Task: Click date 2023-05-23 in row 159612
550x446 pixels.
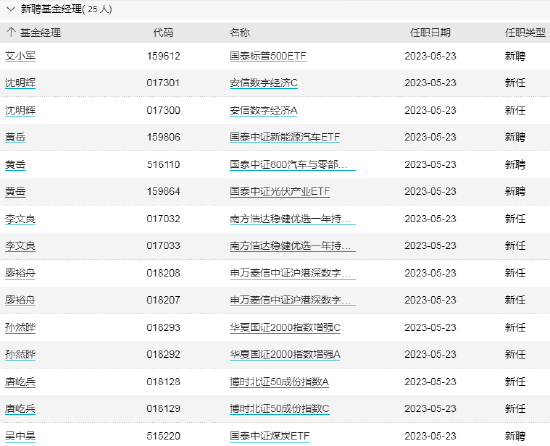Action: click(x=430, y=56)
